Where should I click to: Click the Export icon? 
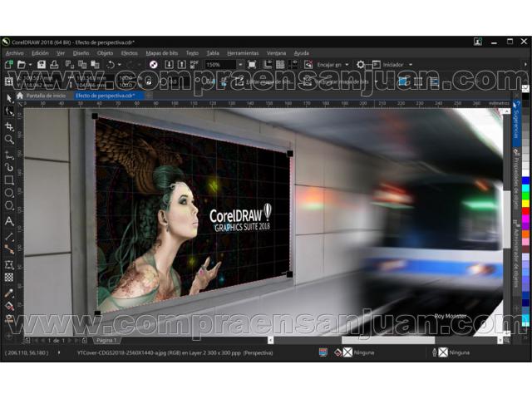(x=181, y=65)
